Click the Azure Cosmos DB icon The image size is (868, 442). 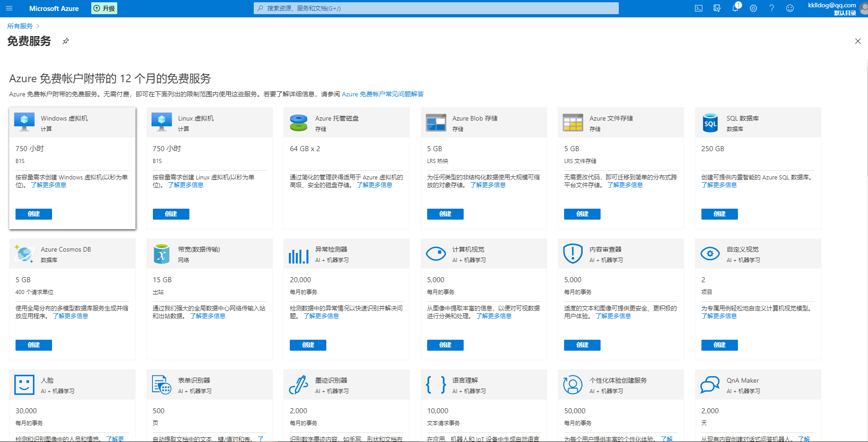point(25,253)
